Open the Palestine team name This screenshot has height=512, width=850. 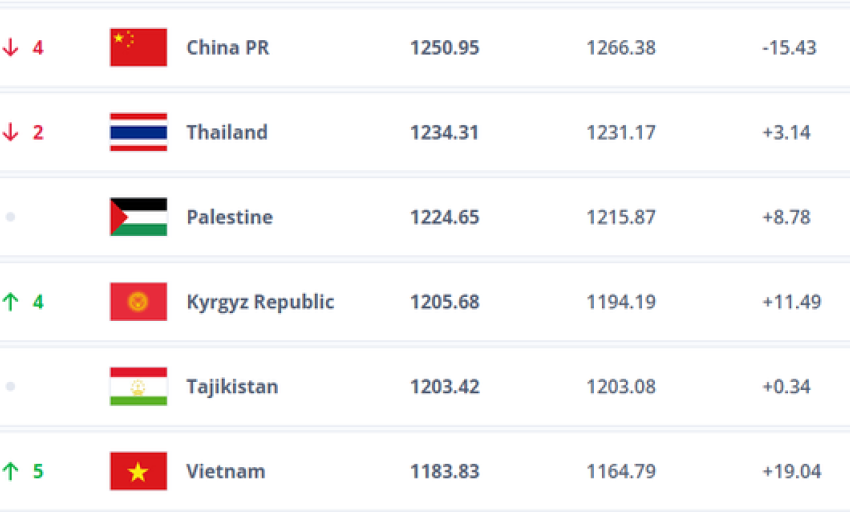pyautogui.click(x=230, y=217)
